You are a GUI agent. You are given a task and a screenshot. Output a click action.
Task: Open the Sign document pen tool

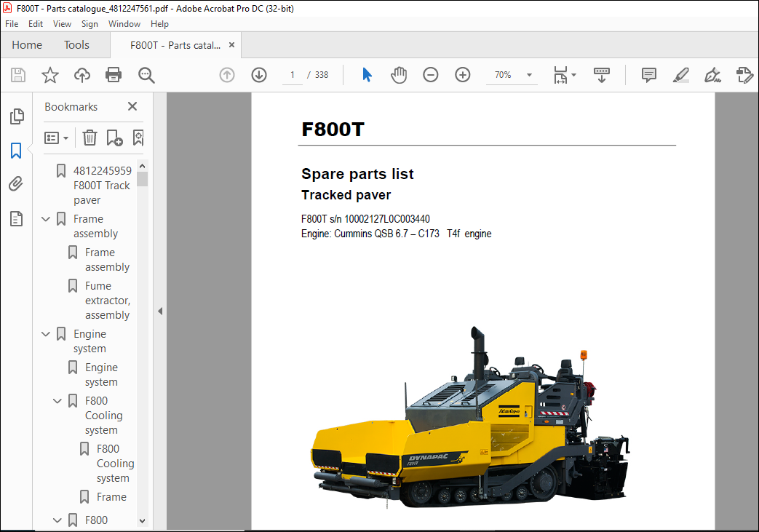(x=712, y=75)
